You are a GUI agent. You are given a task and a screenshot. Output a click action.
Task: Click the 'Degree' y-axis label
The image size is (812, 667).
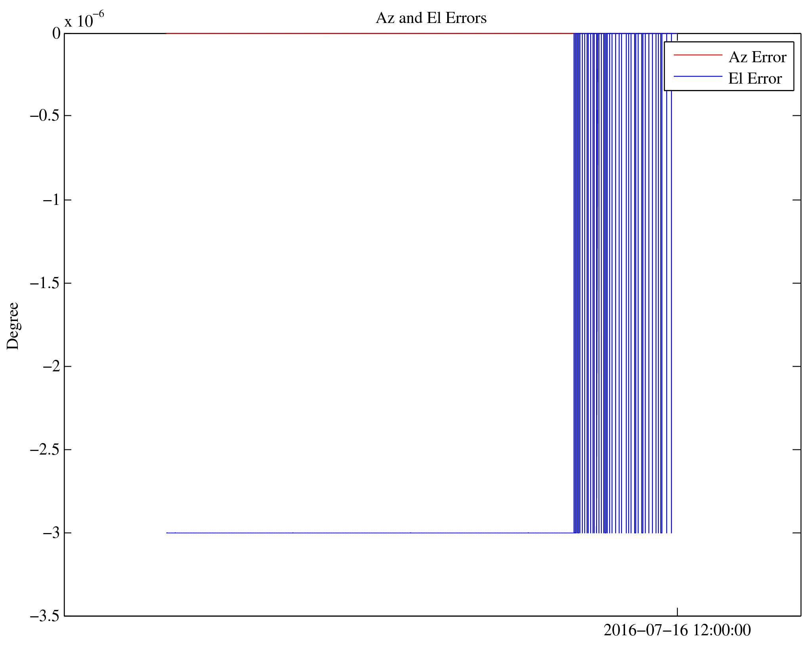[x=13, y=326]
